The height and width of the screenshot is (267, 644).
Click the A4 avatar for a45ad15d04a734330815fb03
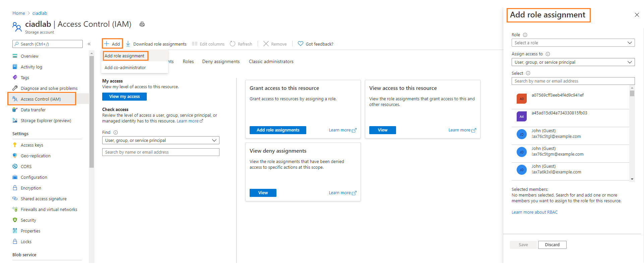[522, 116]
